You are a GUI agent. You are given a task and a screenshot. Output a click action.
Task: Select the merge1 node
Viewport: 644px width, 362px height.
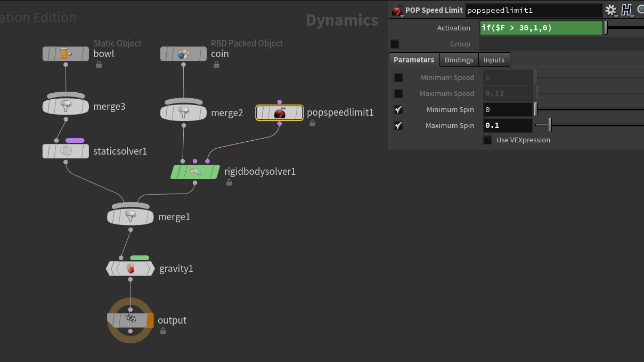point(131,217)
